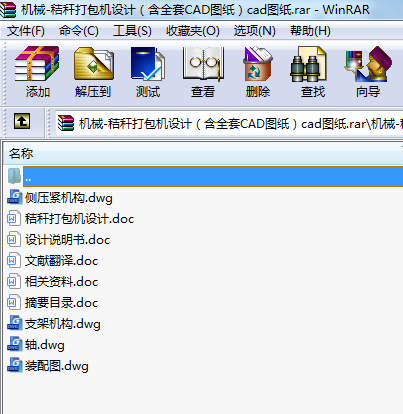403x414 pixels.
Task: Open the 收藏夹(O) menu
Action: 193,31
